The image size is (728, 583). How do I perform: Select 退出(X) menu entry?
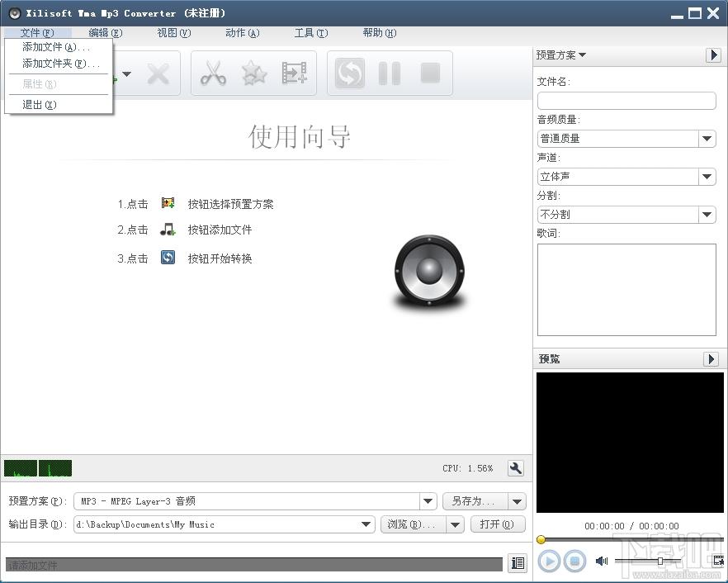pos(59,105)
